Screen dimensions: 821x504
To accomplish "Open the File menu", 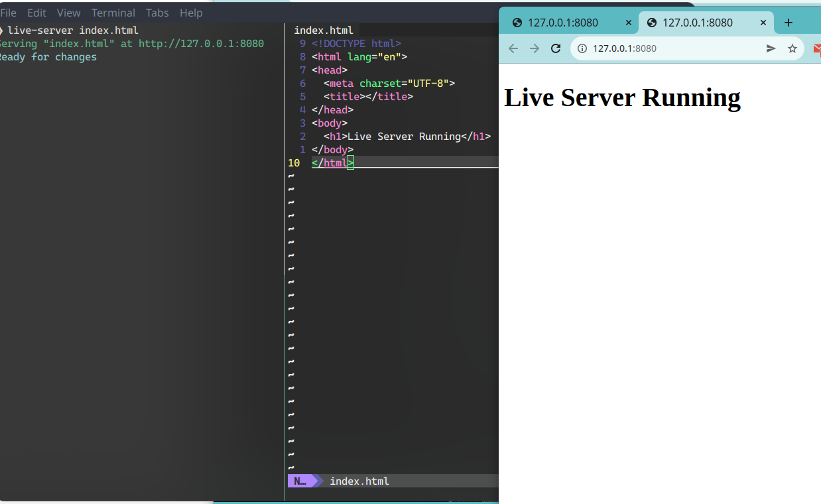I will pyautogui.click(x=9, y=13).
